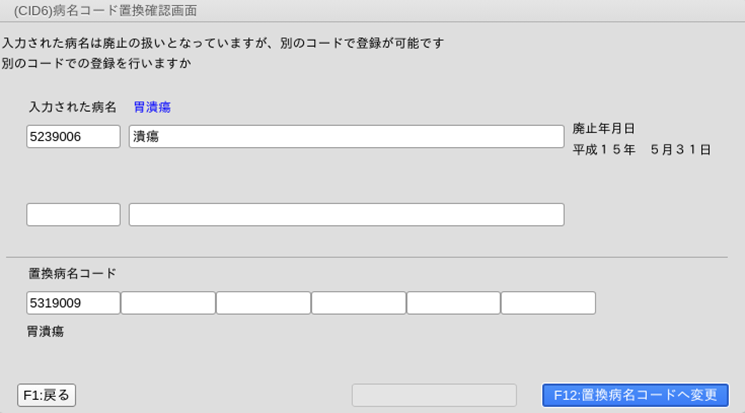
Task: Click the 廃止年月日 label
Action: coord(604,129)
